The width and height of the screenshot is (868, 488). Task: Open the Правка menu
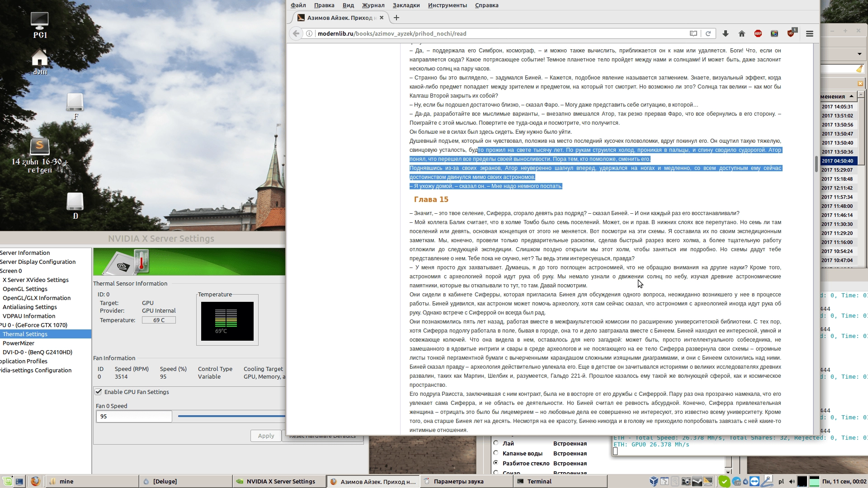coord(324,5)
